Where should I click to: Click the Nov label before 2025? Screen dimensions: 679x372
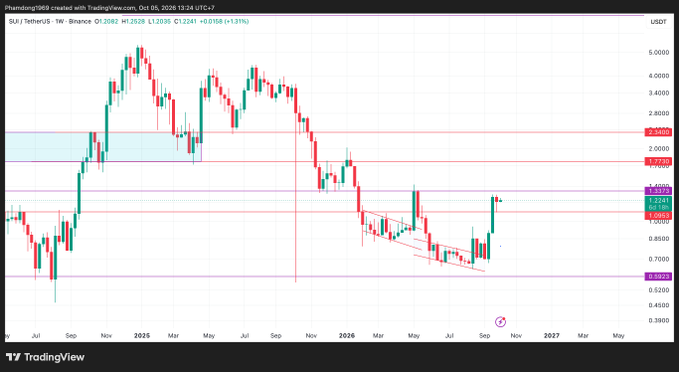tap(106, 336)
